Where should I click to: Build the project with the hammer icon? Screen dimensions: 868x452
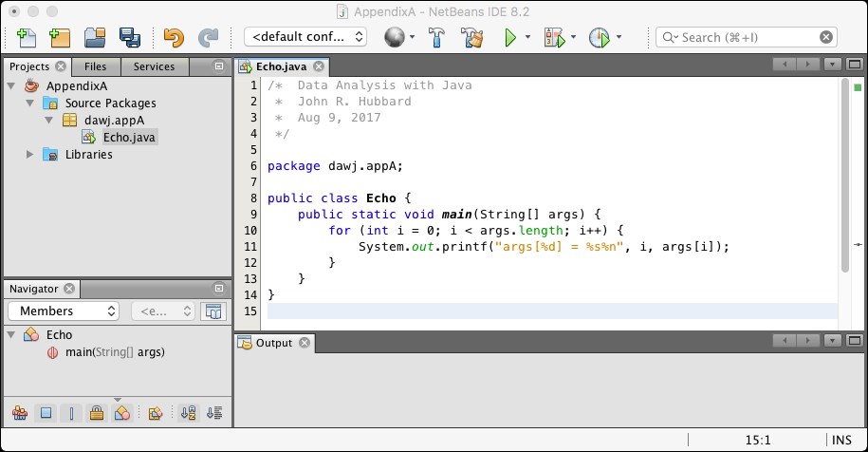pos(437,37)
